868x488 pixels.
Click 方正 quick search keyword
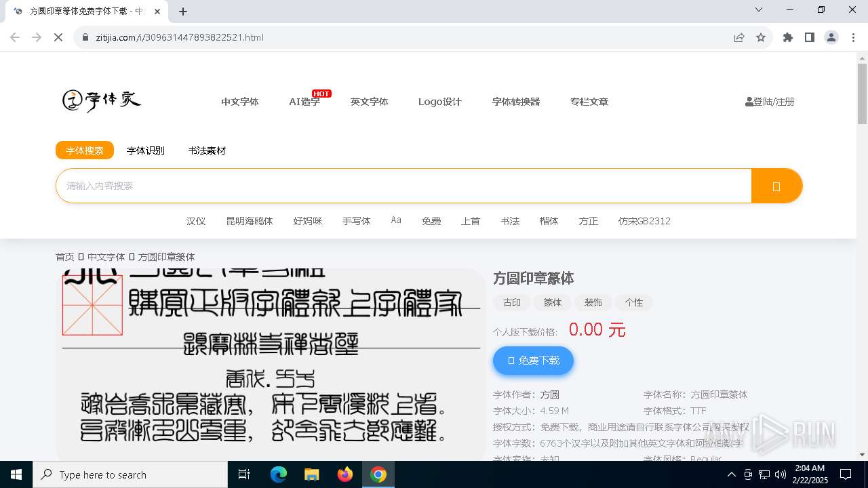click(589, 221)
